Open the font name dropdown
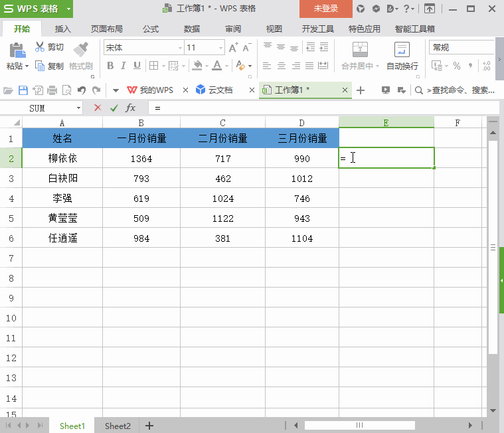Screen dimensions: 504x433 [x=180, y=48]
